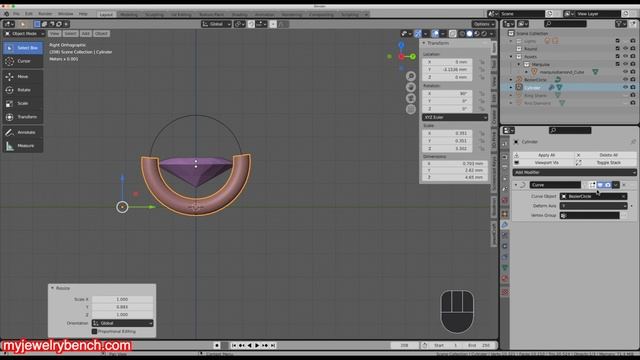The image size is (640, 360).
Task: Open the viewport Options dropdown
Action: (x=484, y=24)
